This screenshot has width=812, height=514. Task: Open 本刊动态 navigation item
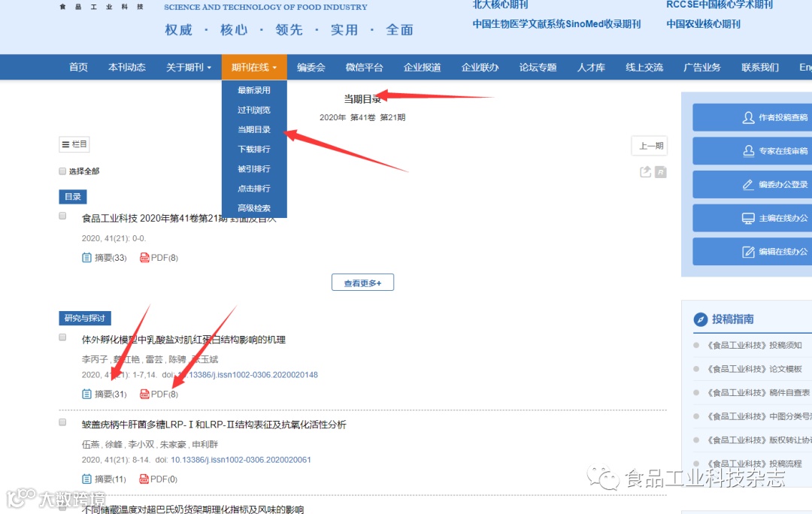pos(127,68)
